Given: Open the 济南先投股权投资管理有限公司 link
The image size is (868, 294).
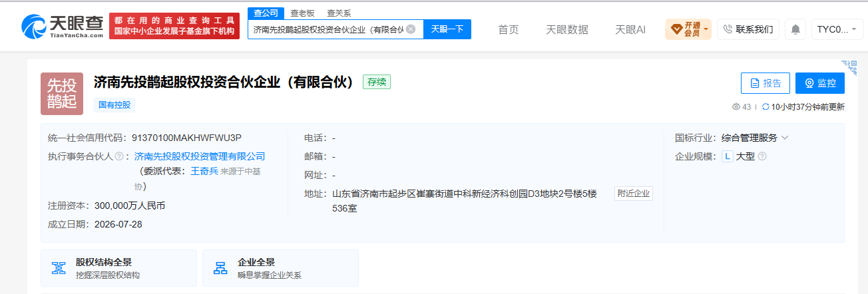Looking at the screenshot, I should 200,156.
